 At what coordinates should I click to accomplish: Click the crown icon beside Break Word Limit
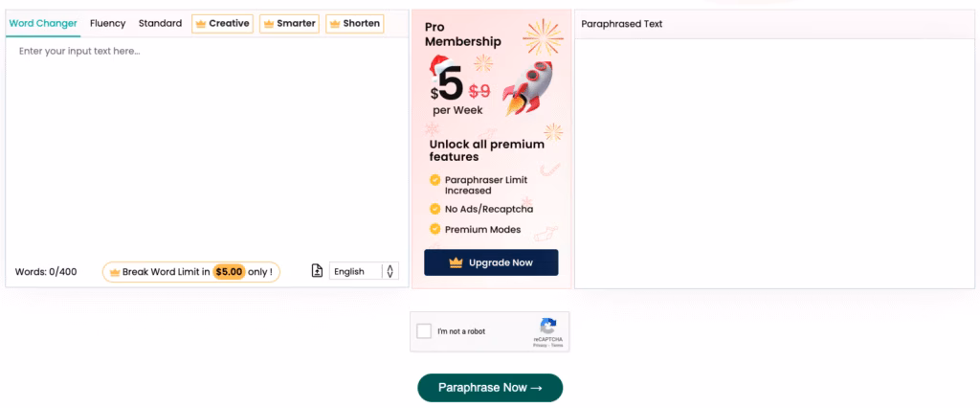coord(114,272)
